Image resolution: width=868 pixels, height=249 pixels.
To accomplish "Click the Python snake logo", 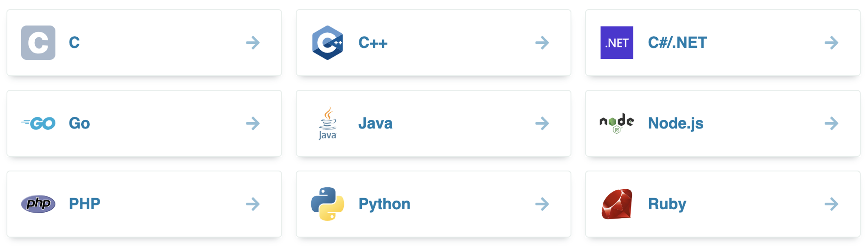I will (327, 204).
